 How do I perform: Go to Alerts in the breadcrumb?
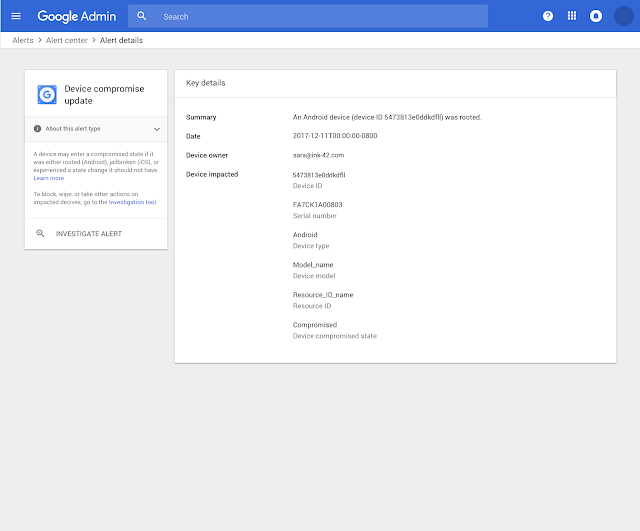[x=22, y=40]
